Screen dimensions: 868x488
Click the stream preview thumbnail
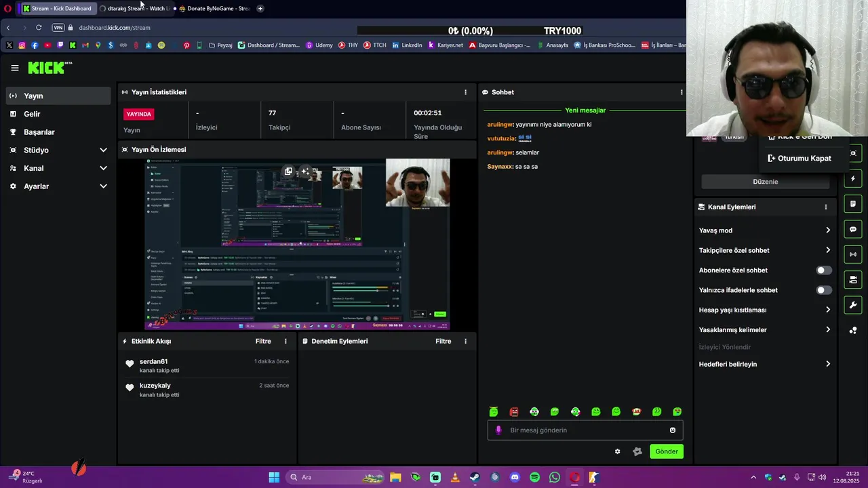297,245
